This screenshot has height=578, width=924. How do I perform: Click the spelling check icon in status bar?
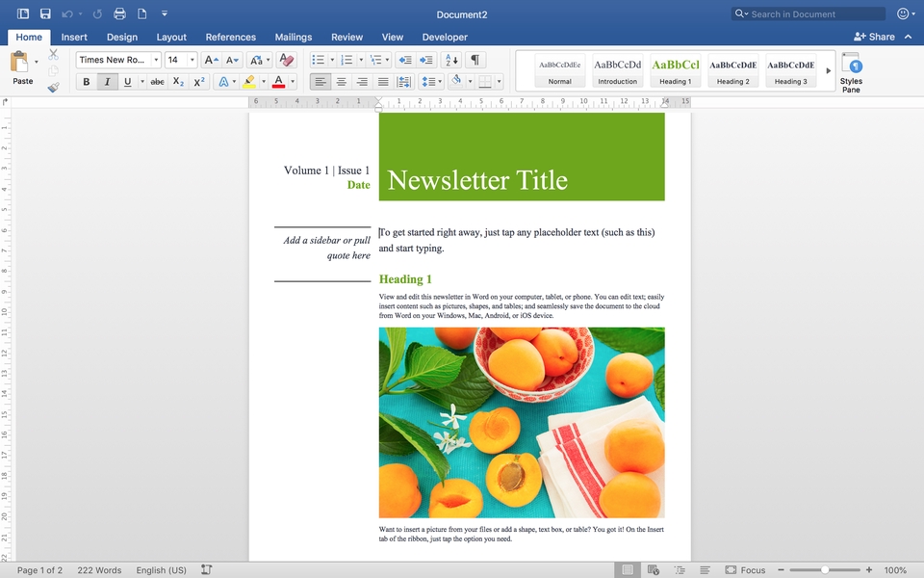(206, 569)
